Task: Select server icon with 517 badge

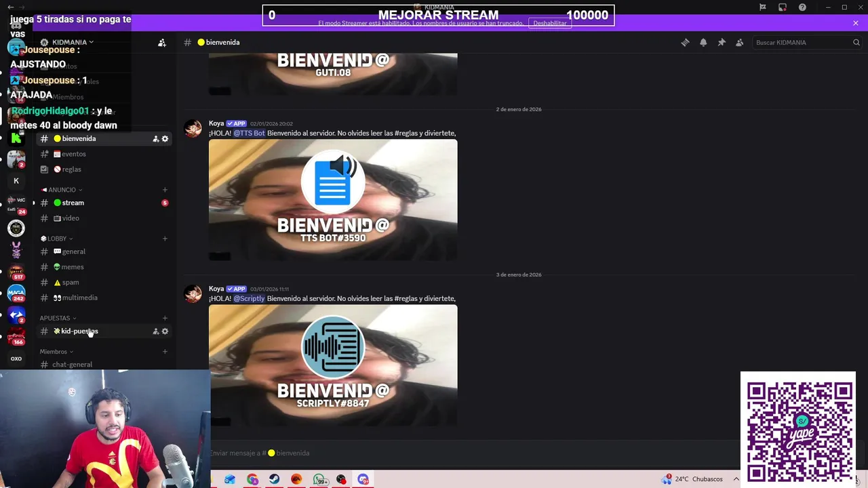Action: tap(16, 271)
